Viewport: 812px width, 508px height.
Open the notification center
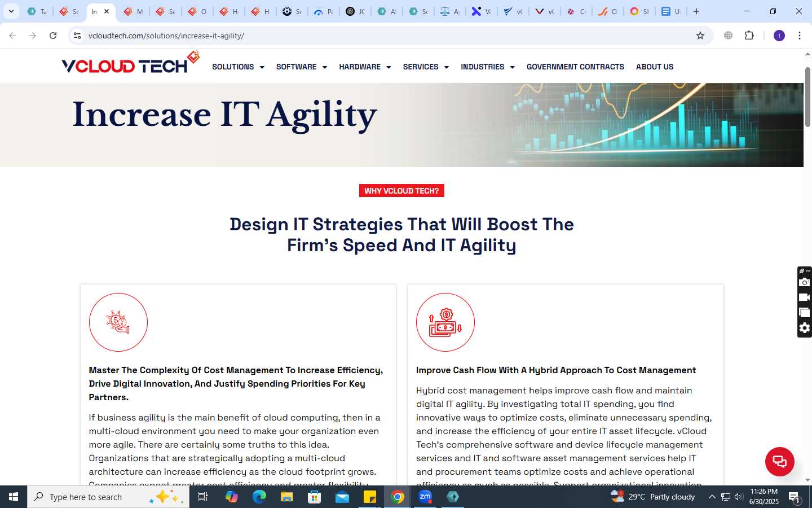pos(795,497)
